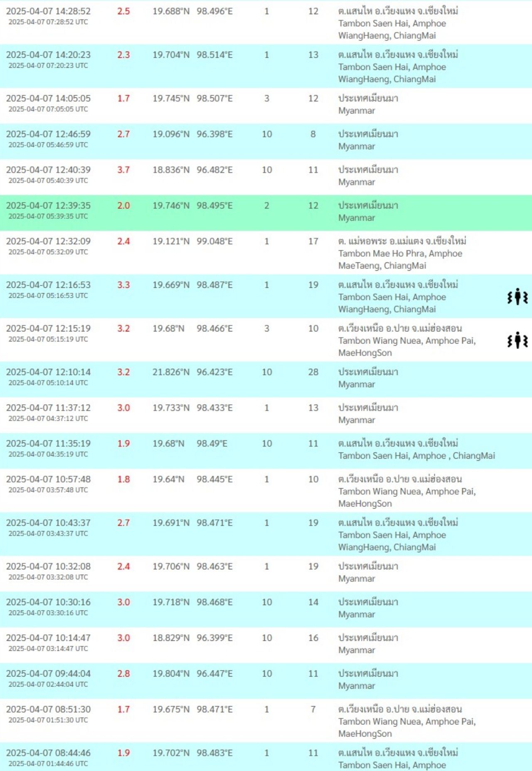Select longitude 98.514°E
The width and height of the screenshot is (532, 771).
click(x=214, y=55)
